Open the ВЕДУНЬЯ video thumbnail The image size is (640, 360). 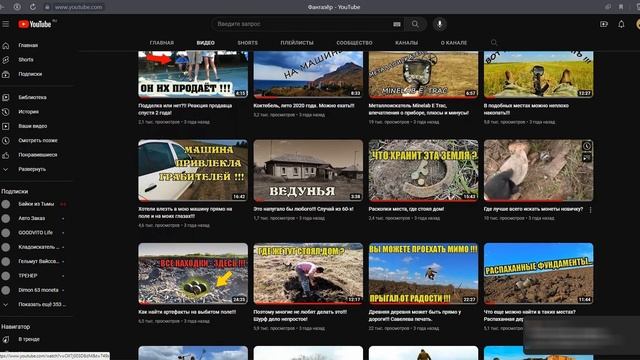pyautogui.click(x=308, y=170)
